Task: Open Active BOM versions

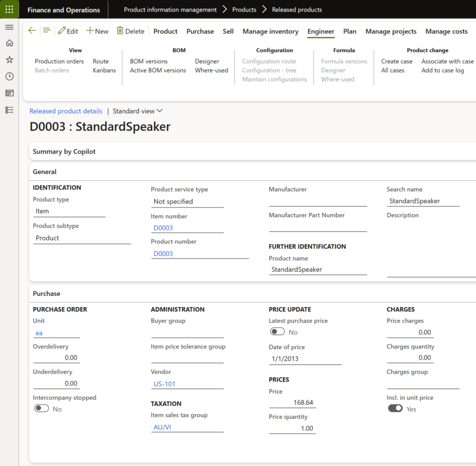Action: [158, 70]
